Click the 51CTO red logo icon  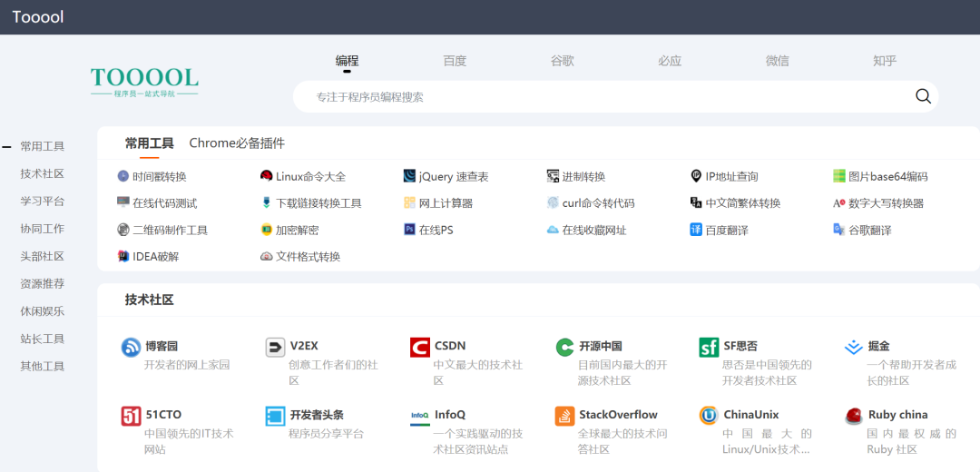tap(131, 416)
